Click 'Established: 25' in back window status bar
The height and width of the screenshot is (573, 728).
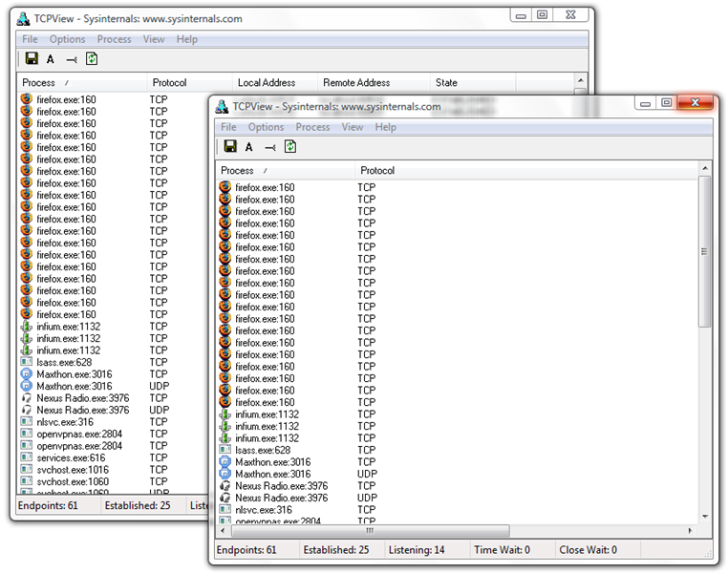pos(138,505)
